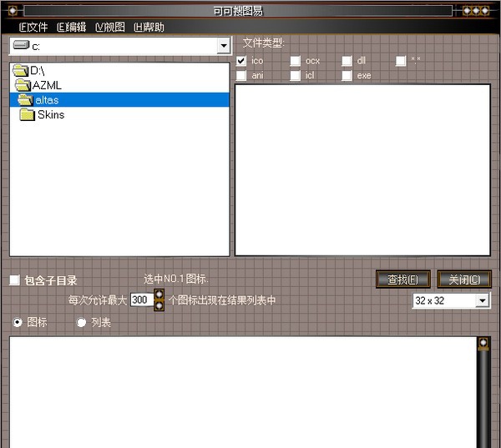Enable the exe file type checkbox
Viewport: 501px width, 448px height.
tap(347, 76)
